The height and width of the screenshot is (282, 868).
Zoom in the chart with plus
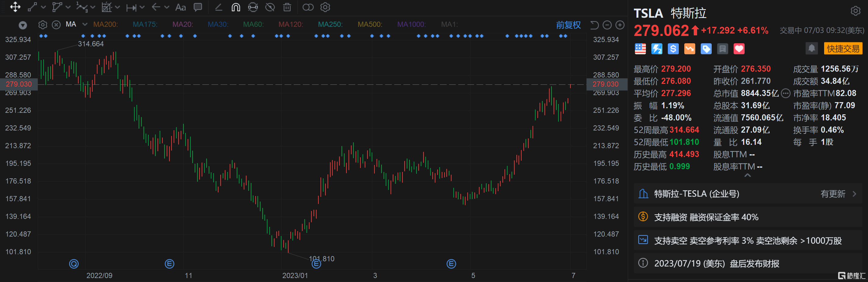(620, 25)
